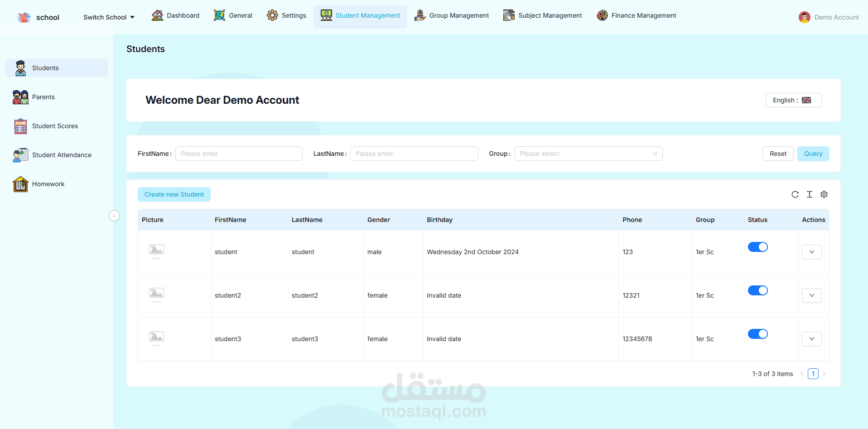Image resolution: width=868 pixels, height=429 pixels.
Task: Click page number 1 in pagination
Action: pos(813,374)
